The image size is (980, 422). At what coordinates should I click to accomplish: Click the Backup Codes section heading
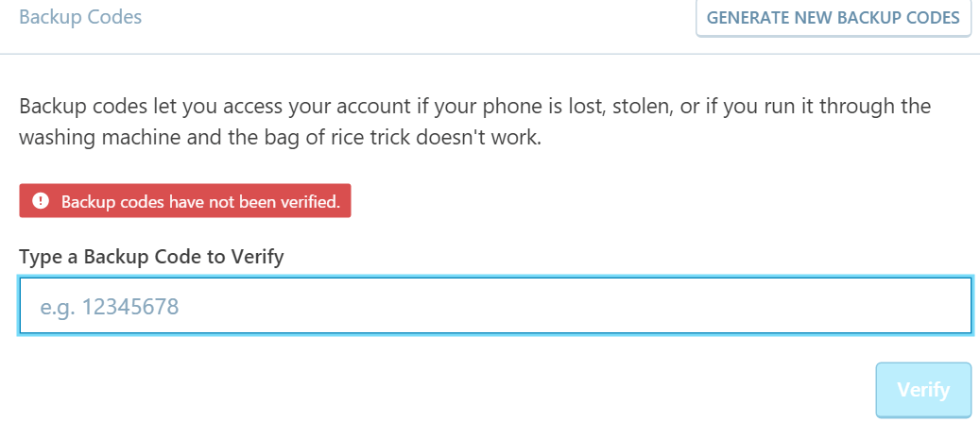(80, 17)
